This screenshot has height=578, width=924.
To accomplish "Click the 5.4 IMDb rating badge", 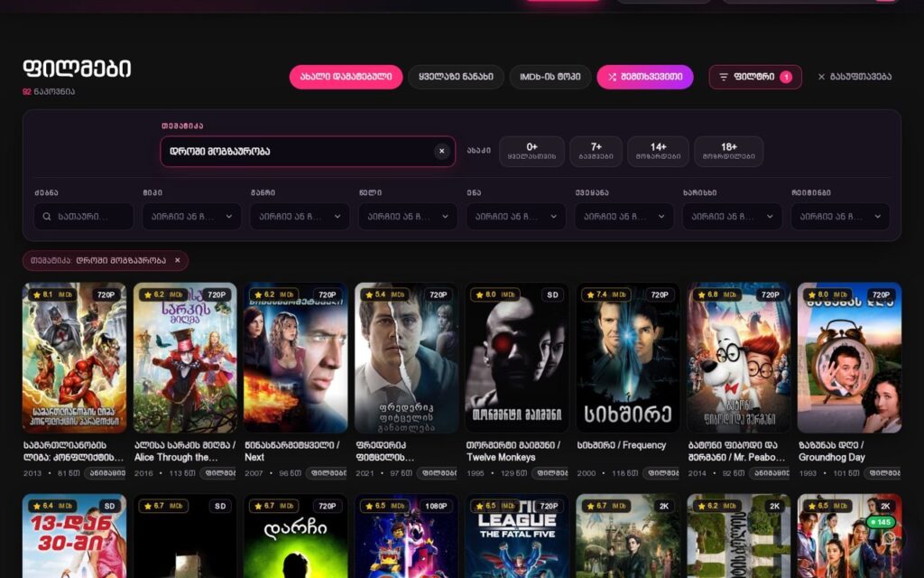I will [x=385, y=294].
